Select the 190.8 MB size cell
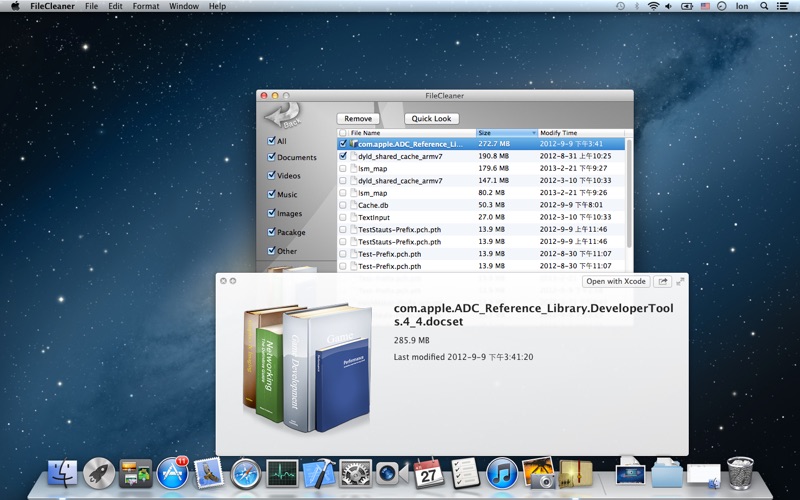The image size is (800, 500). click(493, 156)
